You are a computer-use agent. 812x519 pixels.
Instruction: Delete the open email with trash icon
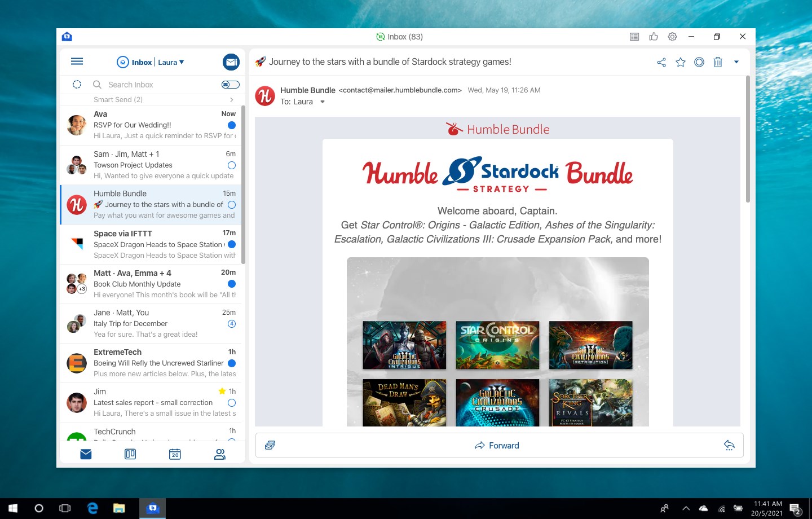pos(718,62)
